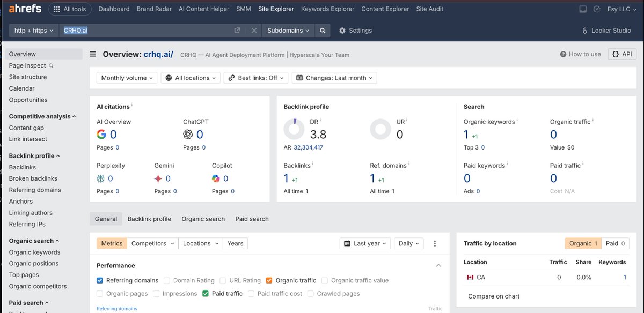644x313 pixels.
Task: Open the All locations dropdown
Action: 191,78
